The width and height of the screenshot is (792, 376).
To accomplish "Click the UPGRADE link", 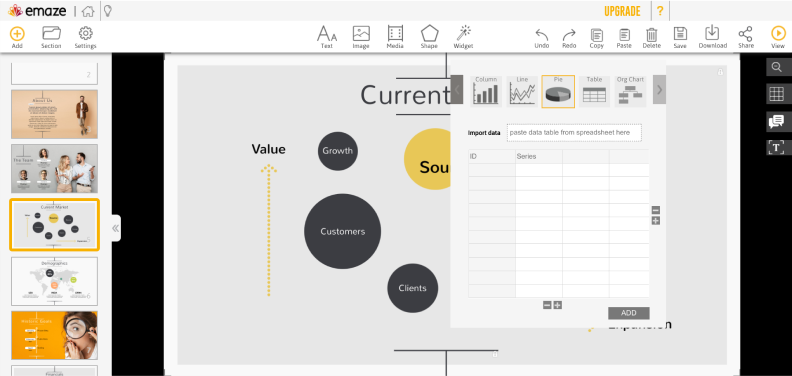I will tap(622, 11).
